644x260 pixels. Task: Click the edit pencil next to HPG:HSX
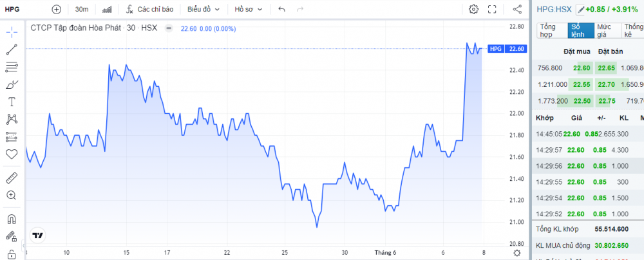click(580, 9)
